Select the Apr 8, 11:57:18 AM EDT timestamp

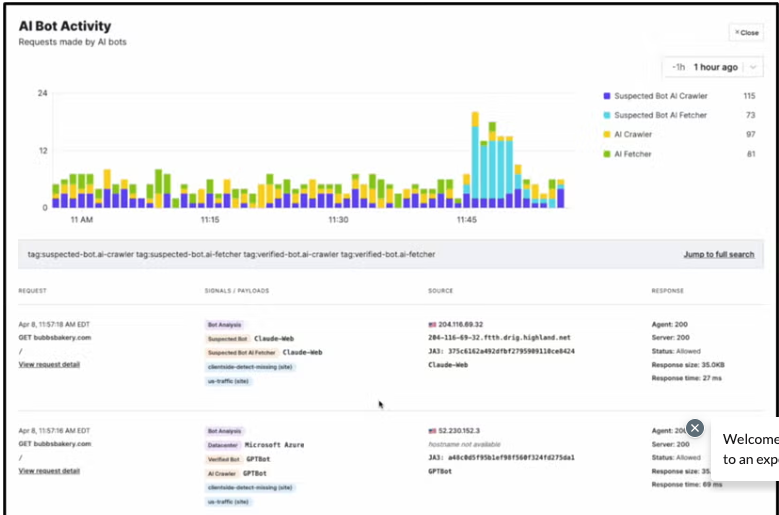[x=54, y=324]
